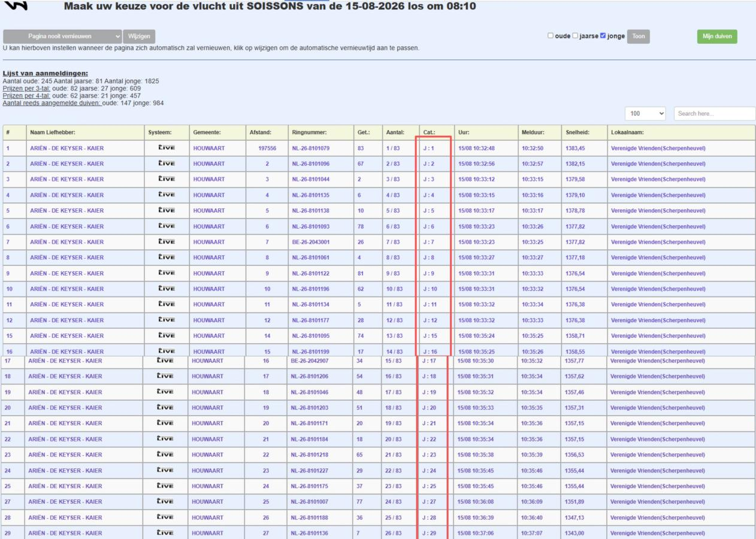This screenshot has width=756, height=539.
Task: Click Melduur value 10:36:09
Action: [531, 502]
